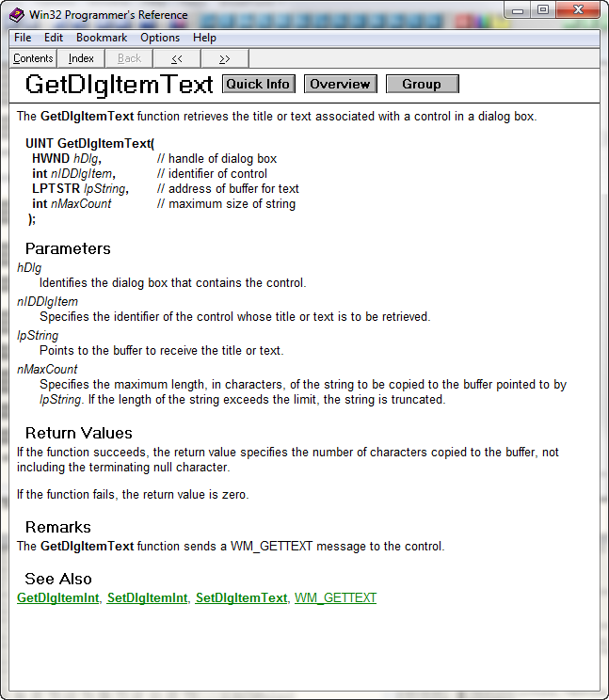Click the window title text
Screen dimensions: 609x700
pos(108,15)
